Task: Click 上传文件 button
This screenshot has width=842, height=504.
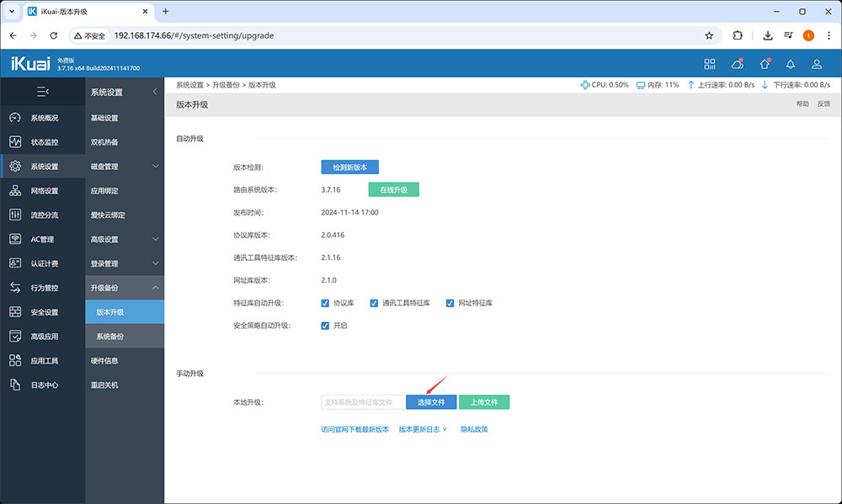Action: coord(484,402)
